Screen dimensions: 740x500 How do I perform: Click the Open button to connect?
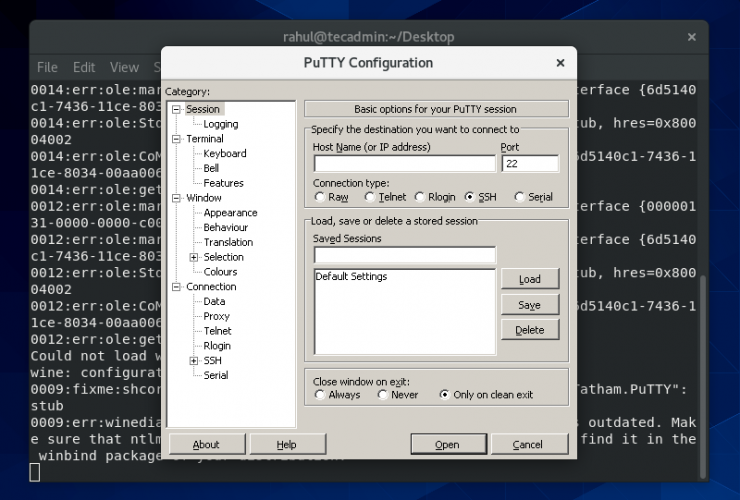pyautogui.click(x=447, y=444)
